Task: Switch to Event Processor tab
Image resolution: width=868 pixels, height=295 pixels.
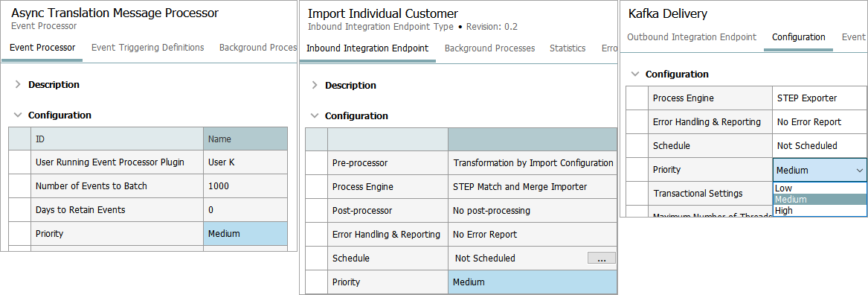Action: 42,48
